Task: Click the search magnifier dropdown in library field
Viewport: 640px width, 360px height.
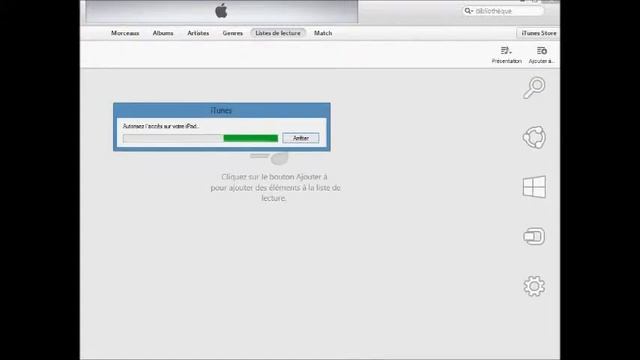Action: point(469,11)
